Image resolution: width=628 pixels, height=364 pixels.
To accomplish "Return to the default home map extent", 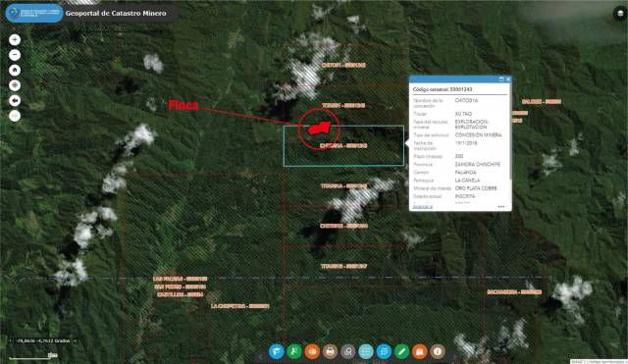I will click(15, 70).
